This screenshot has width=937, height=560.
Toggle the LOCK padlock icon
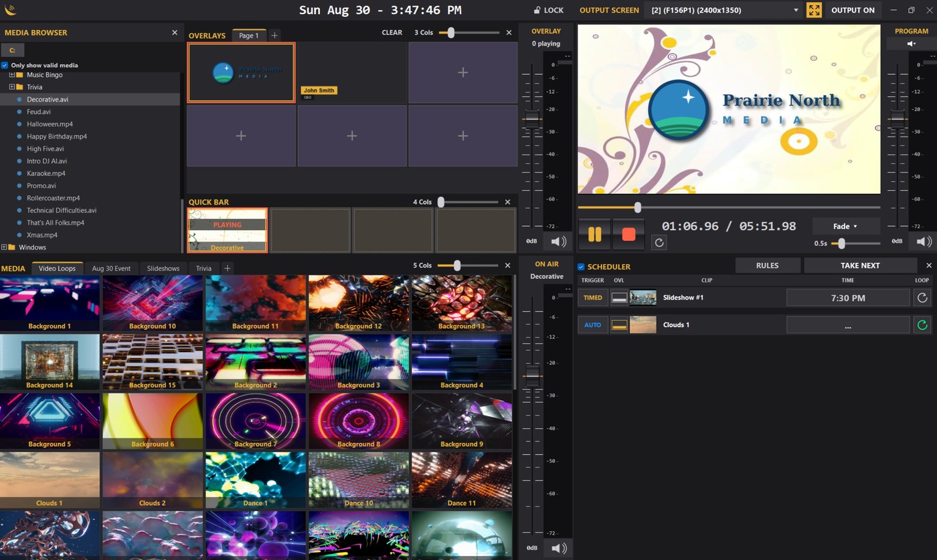537,10
